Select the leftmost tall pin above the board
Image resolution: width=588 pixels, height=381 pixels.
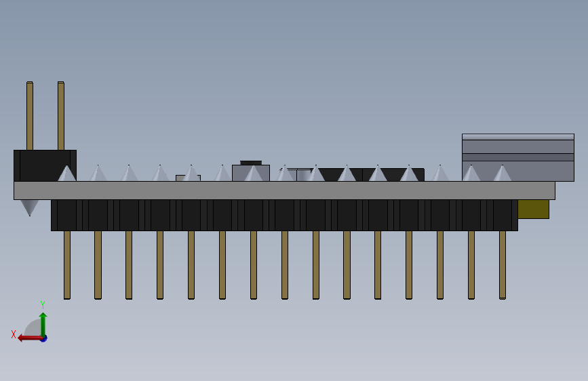(x=30, y=116)
